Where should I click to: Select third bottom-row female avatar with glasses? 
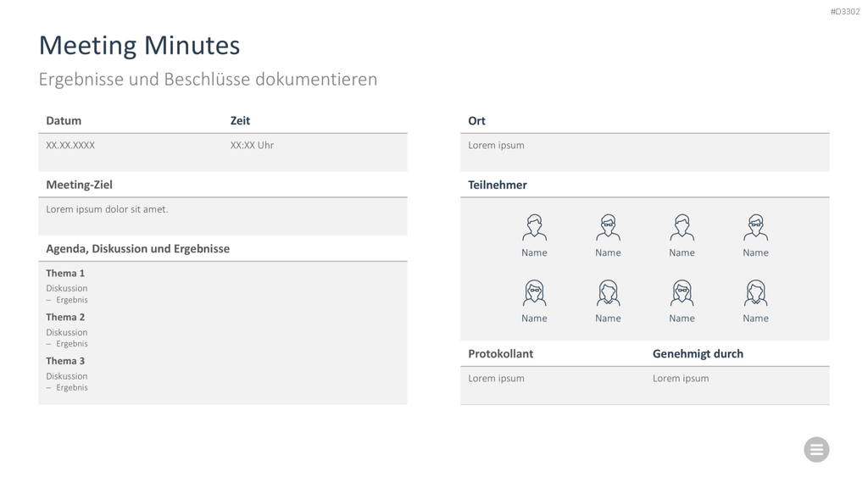[x=682, y=292]
